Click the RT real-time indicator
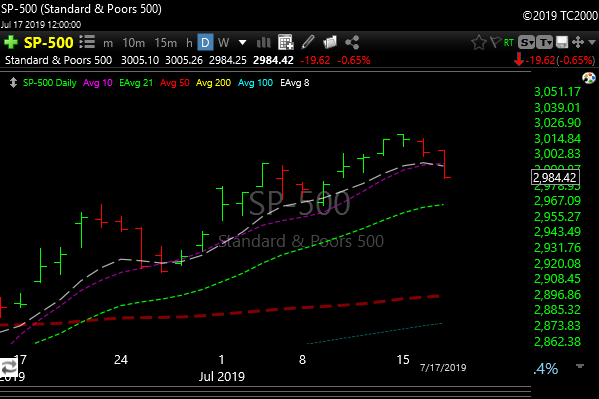The image size is (599, 399). click(509, 42)
